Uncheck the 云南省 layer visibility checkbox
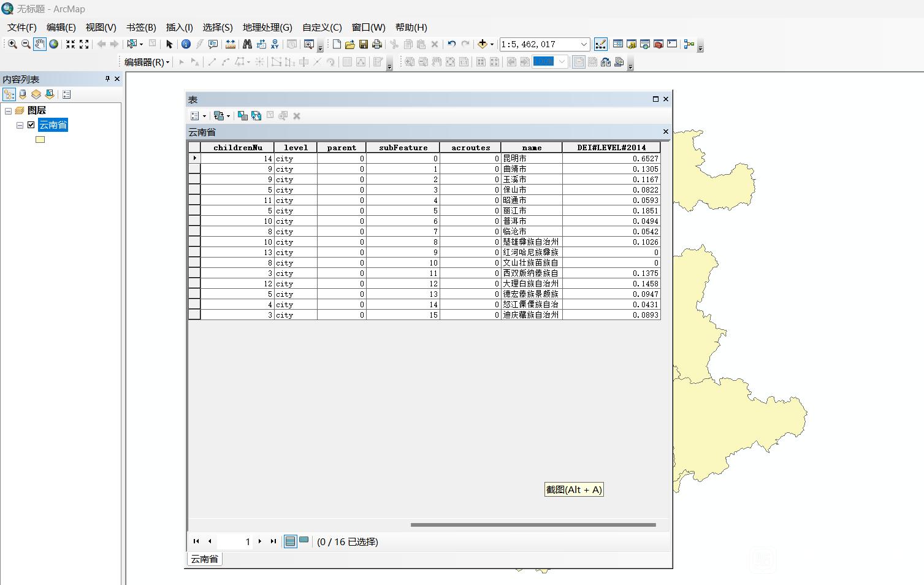 (31, 125)
